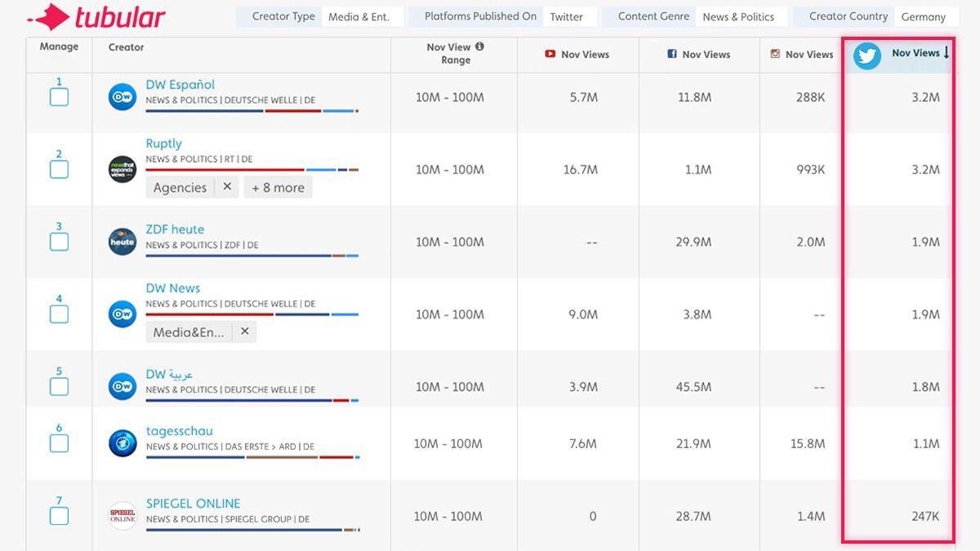Click the 1.1M Twitter views for tagesschau
Screen dimensions: 980x551
(926, 444)
